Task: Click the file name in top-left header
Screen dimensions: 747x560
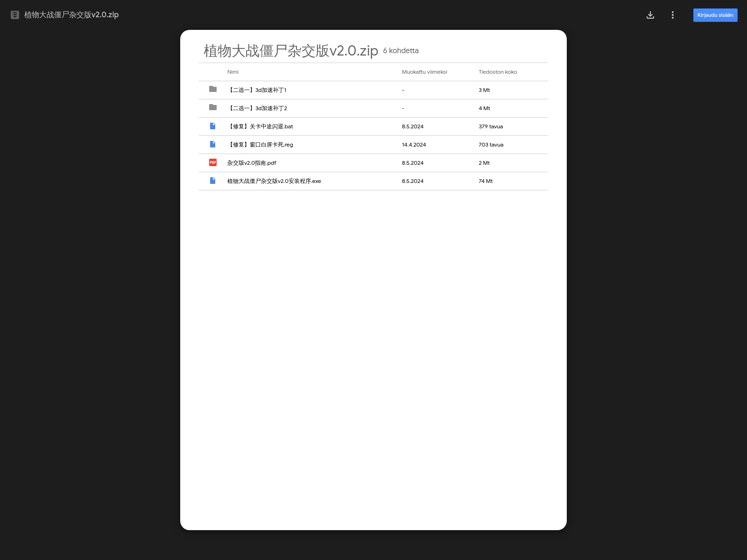Action: (71, 15)
